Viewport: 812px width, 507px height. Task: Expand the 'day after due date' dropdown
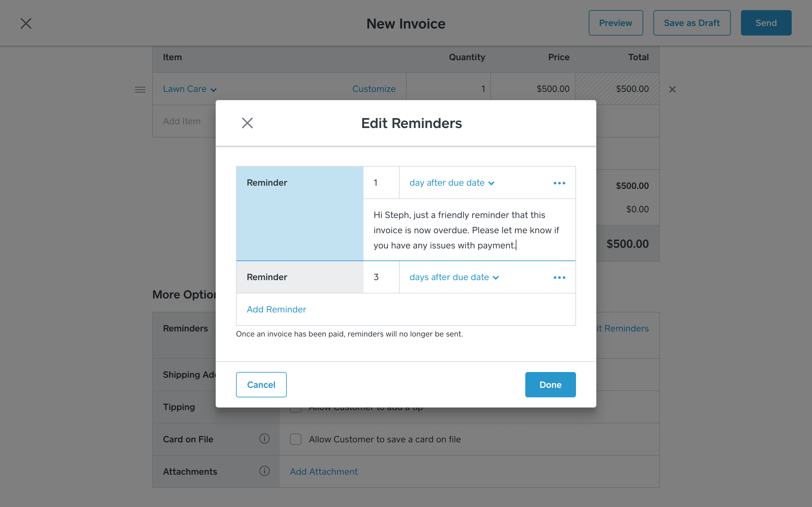click(x=452, y=183)
